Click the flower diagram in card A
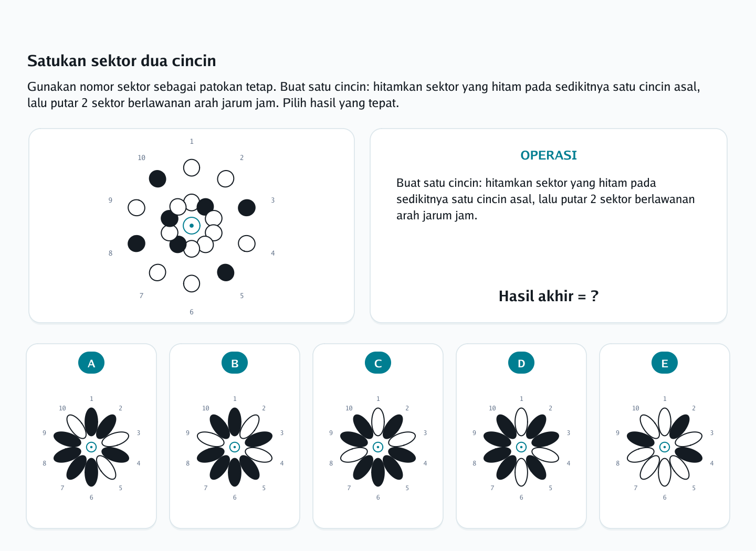Screen dimensions: 756x551 (x=91, y=447)
